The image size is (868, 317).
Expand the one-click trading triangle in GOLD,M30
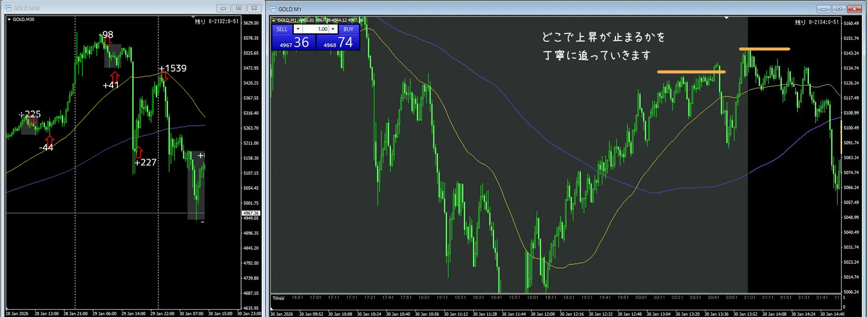(x=9, y=20)
